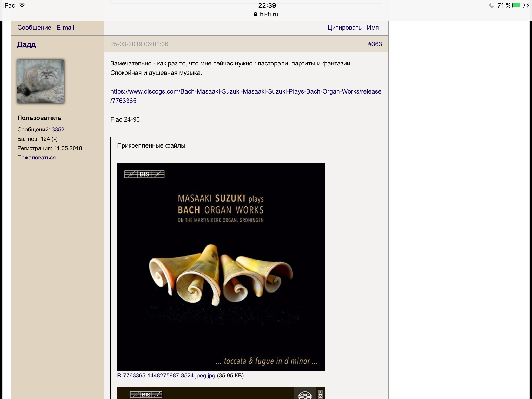Click the BIS logo on album cover
The image size is (532, 399).
click(144, 174)
